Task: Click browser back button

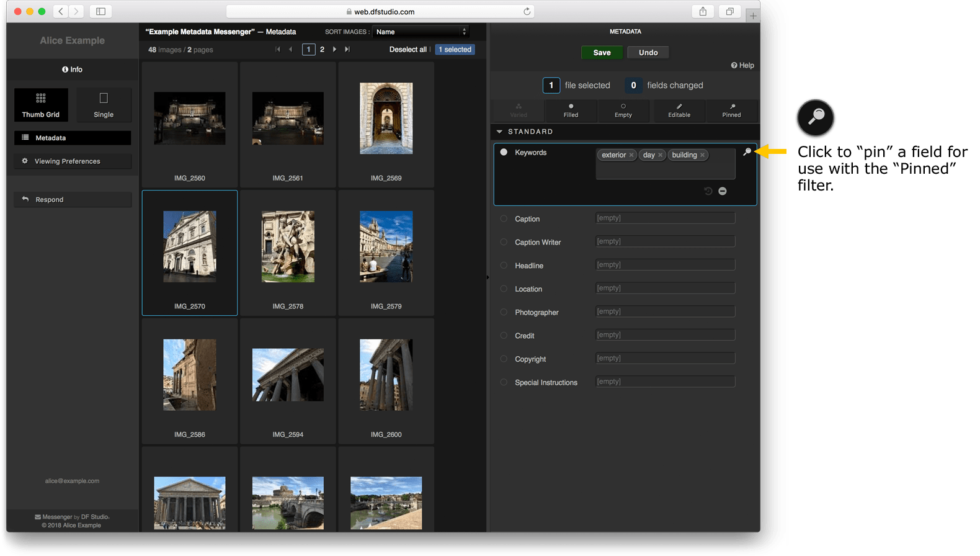Action: coord(61,11)
